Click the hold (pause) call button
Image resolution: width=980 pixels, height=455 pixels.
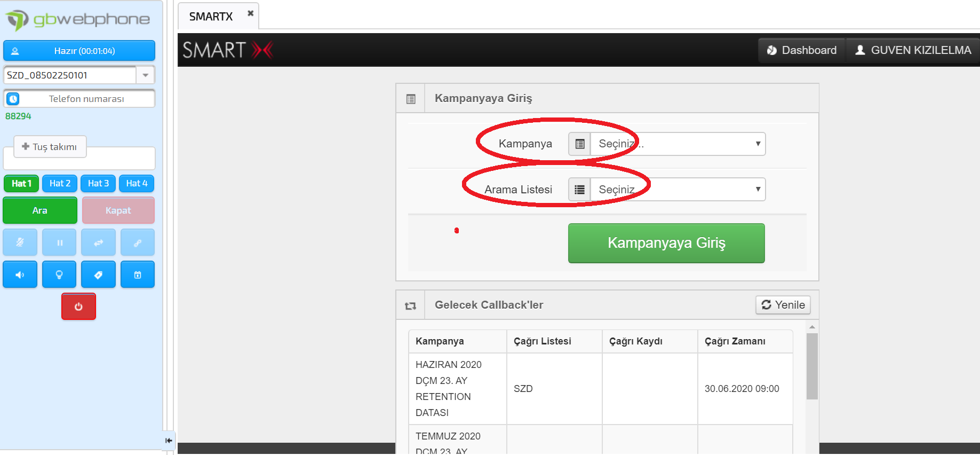[59, 242]
